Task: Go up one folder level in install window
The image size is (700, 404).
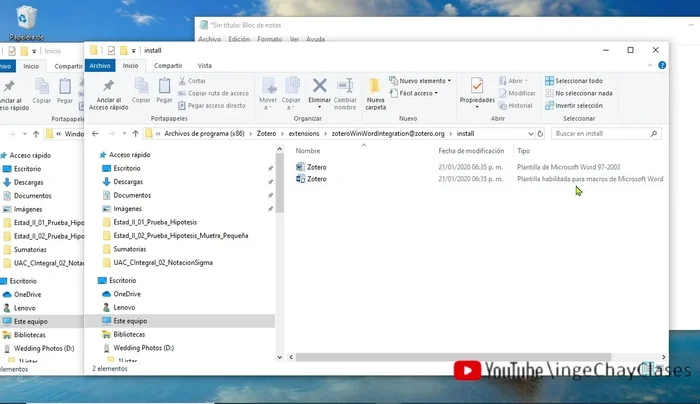Action: click(x=135, y=133)
